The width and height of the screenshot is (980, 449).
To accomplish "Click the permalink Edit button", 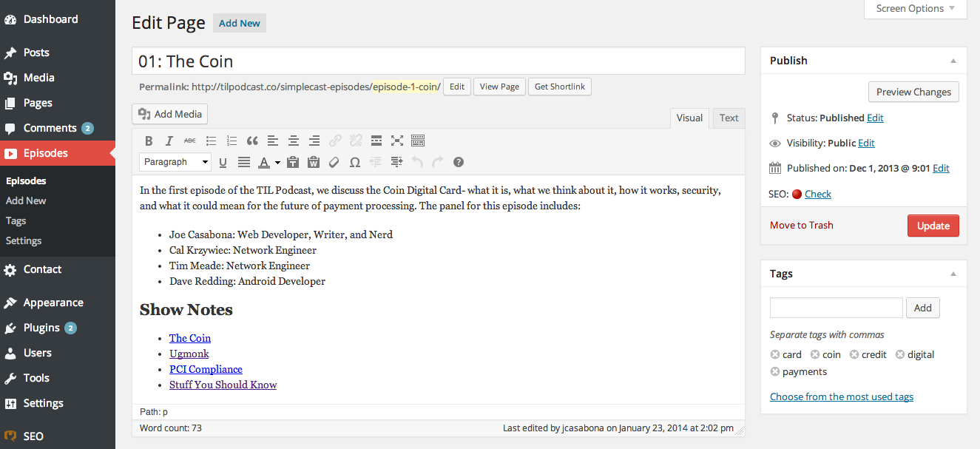I will click(x=457, y=87).
